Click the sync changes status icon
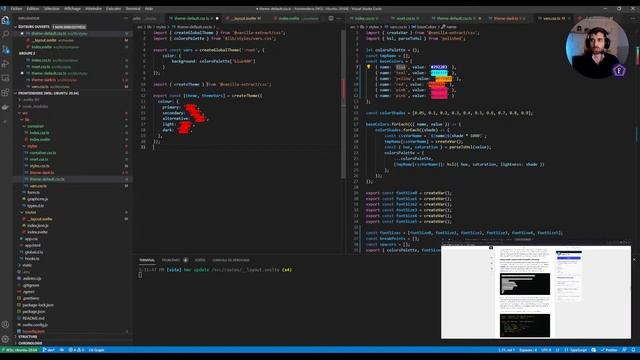The width and height of the screenshot is (640, 360). (62, 350)
